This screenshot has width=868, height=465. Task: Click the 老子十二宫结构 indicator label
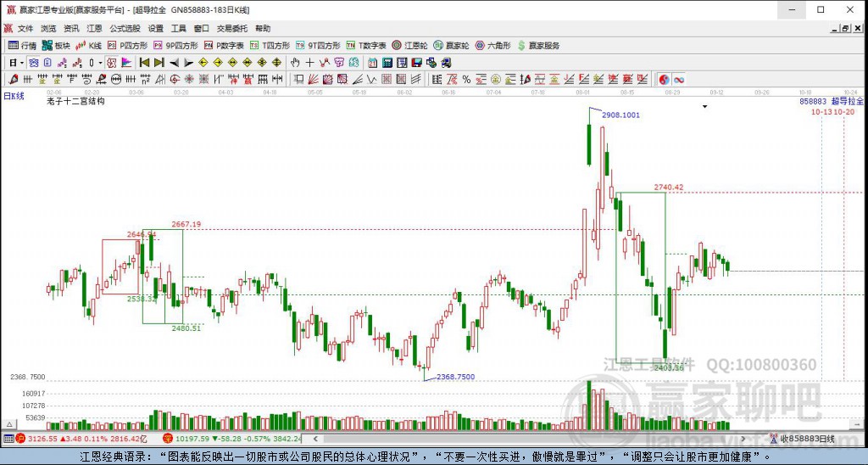point(75,101)
